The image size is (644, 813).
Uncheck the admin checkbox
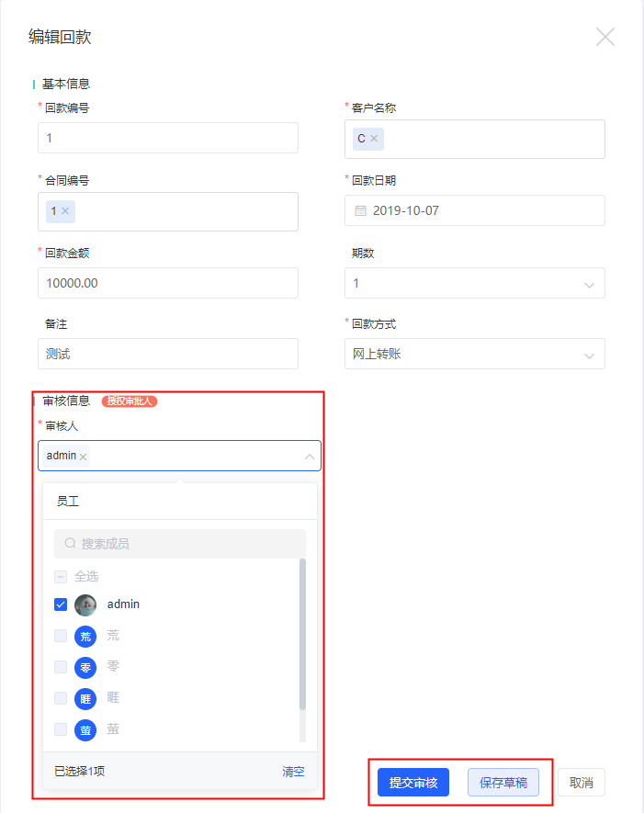(61, 604)
